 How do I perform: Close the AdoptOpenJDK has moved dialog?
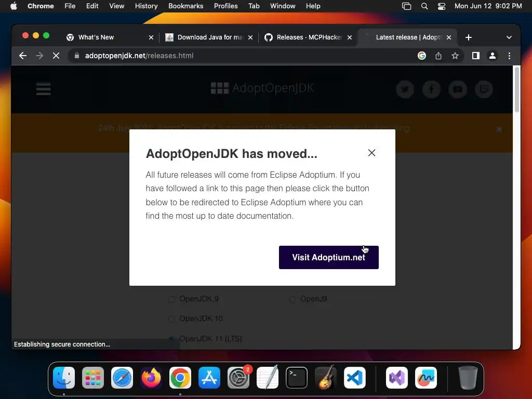coord(371,153)
